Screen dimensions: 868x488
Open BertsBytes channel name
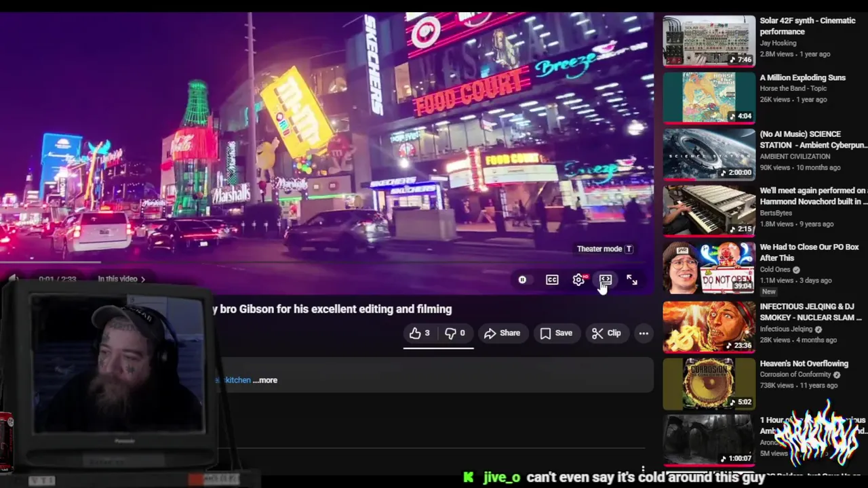coord(776,213)
